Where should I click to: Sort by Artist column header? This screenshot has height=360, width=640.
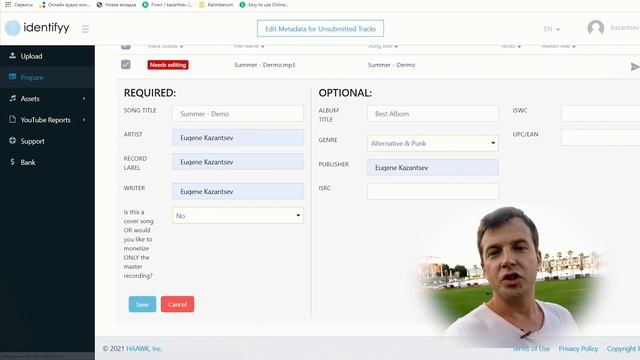(511, 46)
